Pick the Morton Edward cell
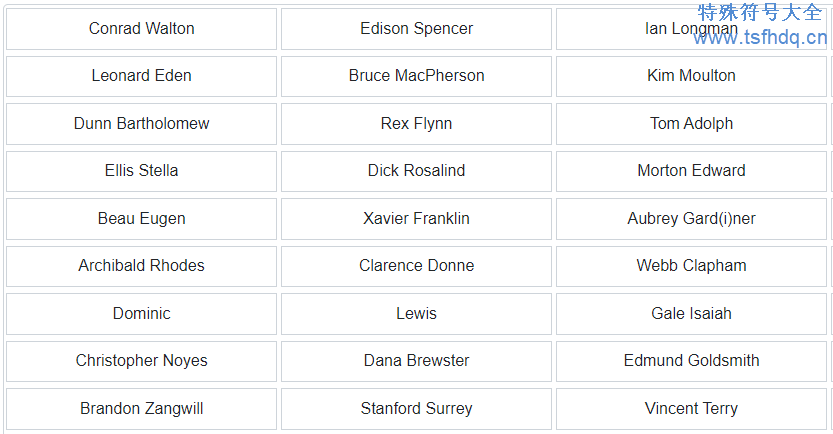Image resolution: width=833 pixels, height=434 pixels. (x=691, y=171)
